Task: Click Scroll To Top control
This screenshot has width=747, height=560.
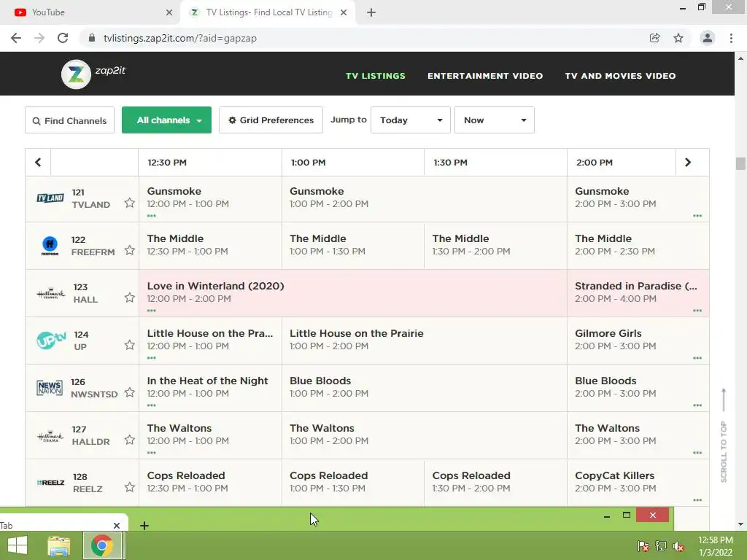Action: point(724,436)
